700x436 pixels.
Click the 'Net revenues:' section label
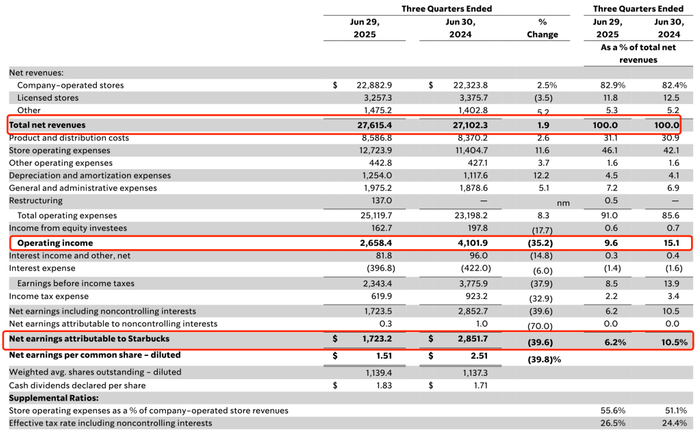[36, 72]
